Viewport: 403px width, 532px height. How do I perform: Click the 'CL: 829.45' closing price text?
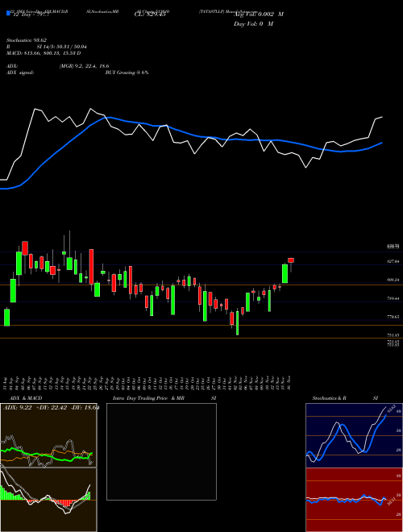[150, 14]
